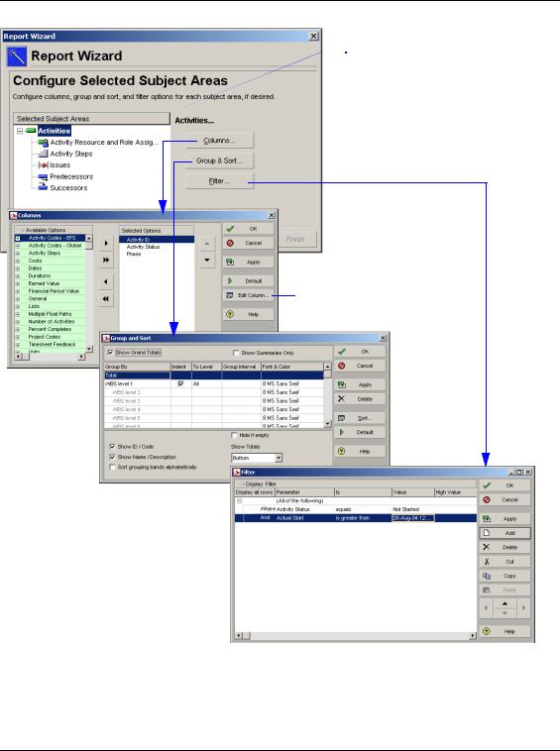
Task: Select Predecessors subject area
Action: 71,176
